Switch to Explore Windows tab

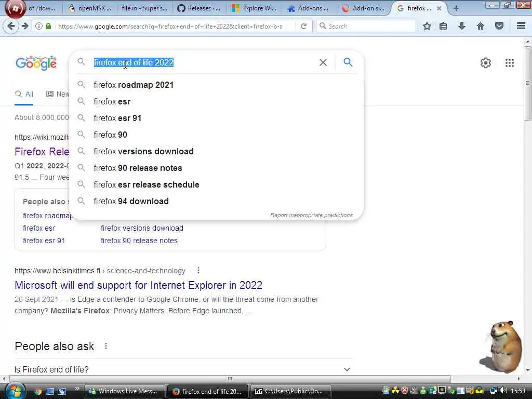[x=254, y=8]
